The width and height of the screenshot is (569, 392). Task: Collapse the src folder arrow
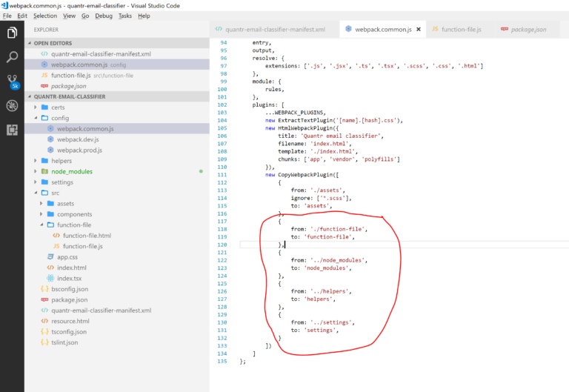(36, 193)
